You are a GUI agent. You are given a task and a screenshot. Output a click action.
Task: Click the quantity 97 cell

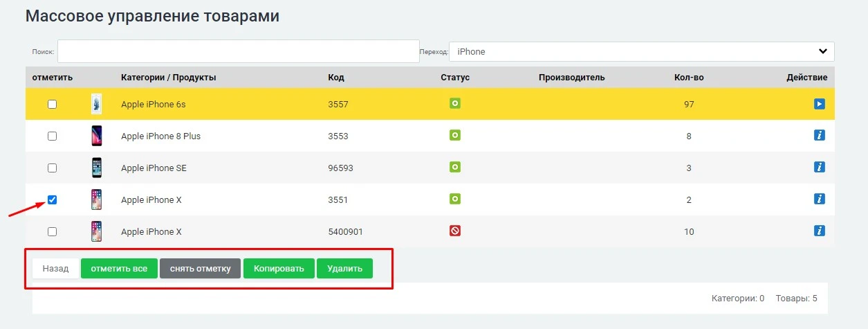click(689, 104)
